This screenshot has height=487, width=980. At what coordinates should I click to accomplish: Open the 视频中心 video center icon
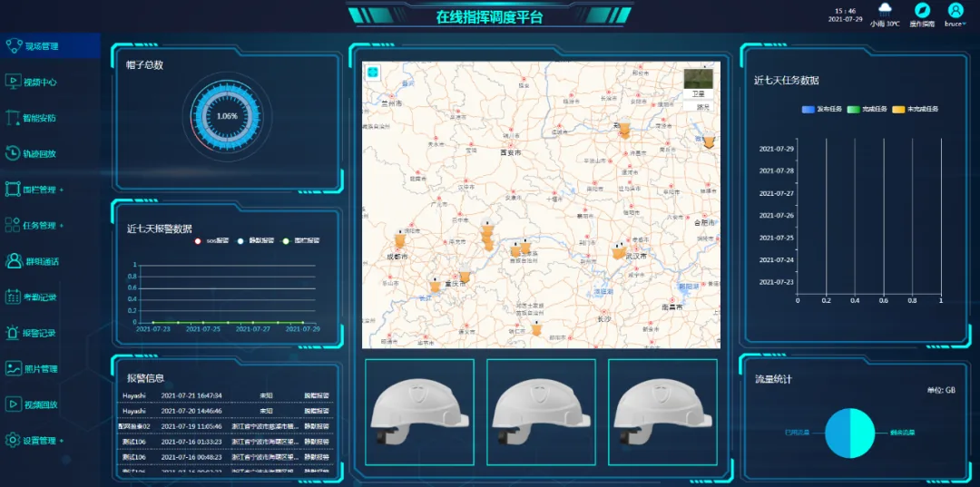tap(13, 82)
